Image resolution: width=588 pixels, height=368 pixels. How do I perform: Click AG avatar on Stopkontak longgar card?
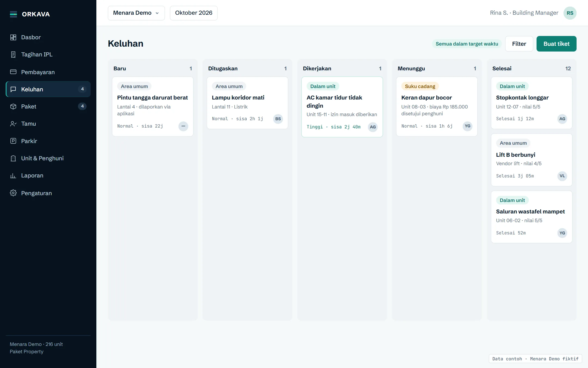coord(562,119)
